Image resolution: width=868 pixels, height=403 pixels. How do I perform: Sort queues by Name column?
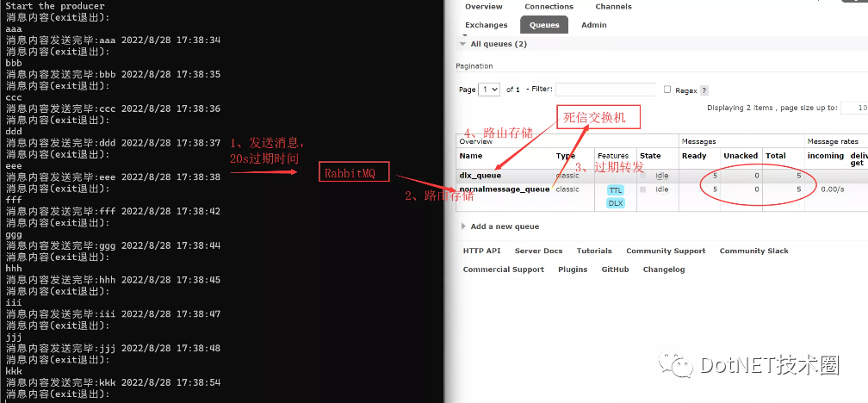(x=471, y=156)
